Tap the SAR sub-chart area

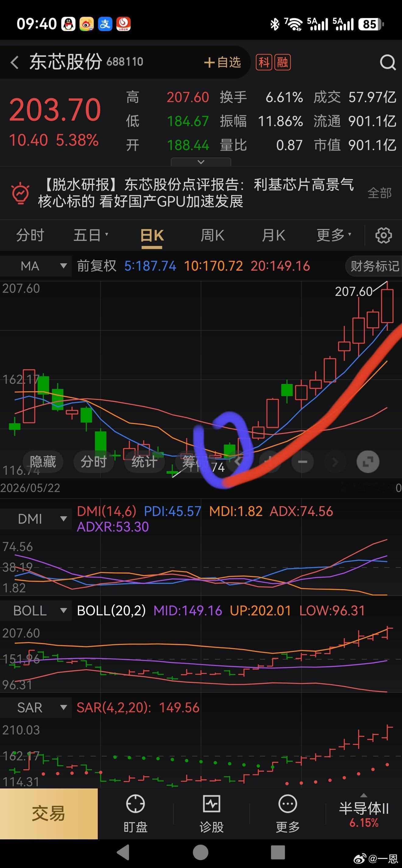[201, 753]
